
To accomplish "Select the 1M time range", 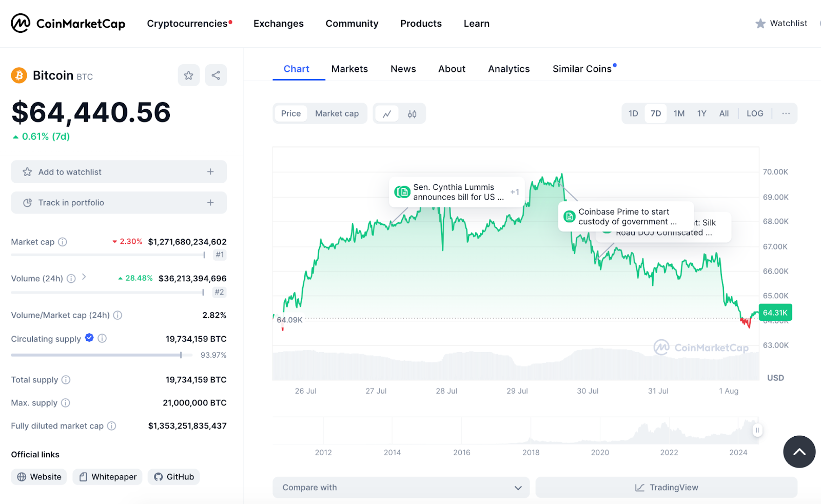I will coord(679,113).
